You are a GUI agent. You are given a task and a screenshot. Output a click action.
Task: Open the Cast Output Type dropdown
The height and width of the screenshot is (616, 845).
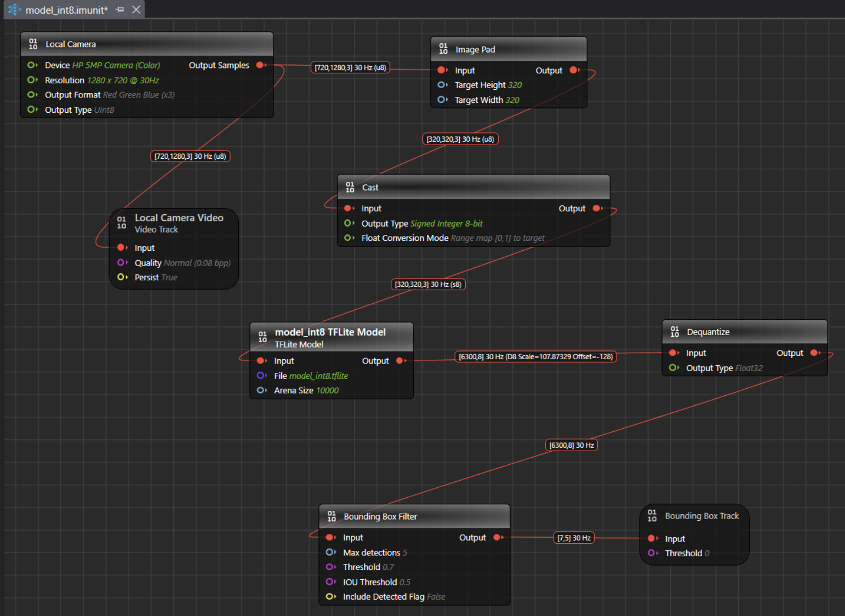[x=446, y=223]
